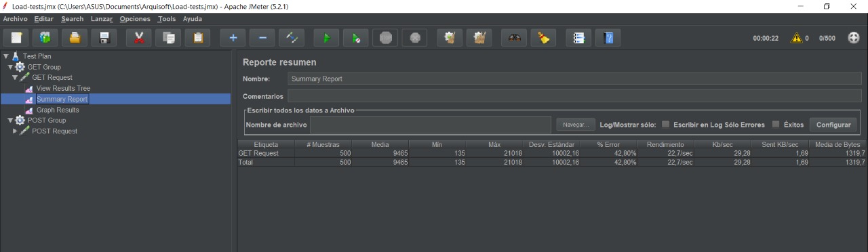Cut selection with the scissors icon
The width and height of the screenshot is (868, 252).
pyautogui.click(x=139, y=38)
